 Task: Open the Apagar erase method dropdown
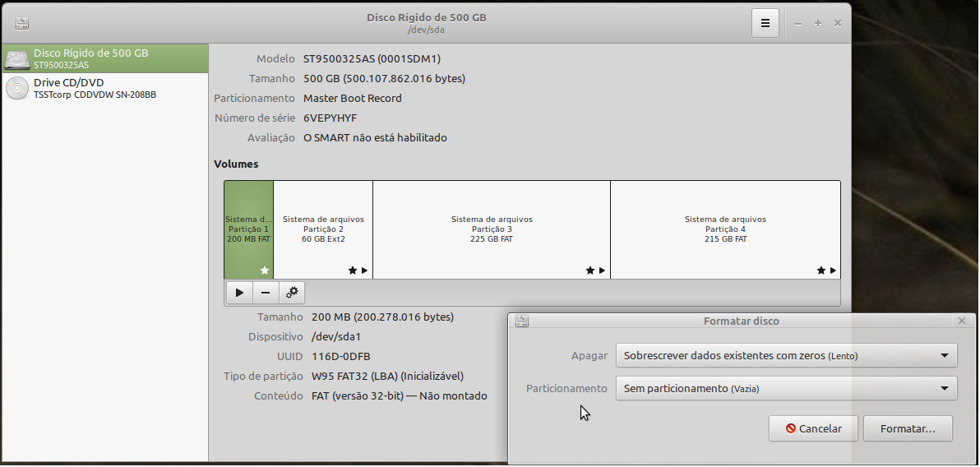pyautogui.click(x=786, y=356)
